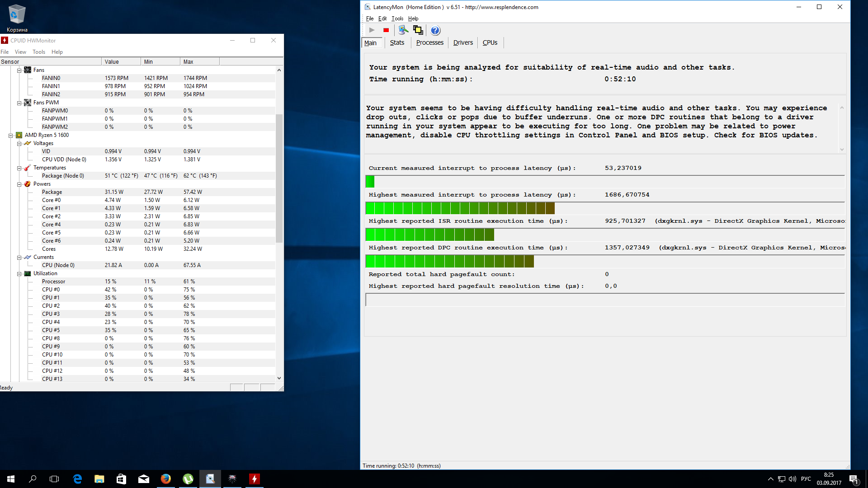868x488 pixels.
Task: Collapse the Utilization tree node
Action: click(19, 273)
